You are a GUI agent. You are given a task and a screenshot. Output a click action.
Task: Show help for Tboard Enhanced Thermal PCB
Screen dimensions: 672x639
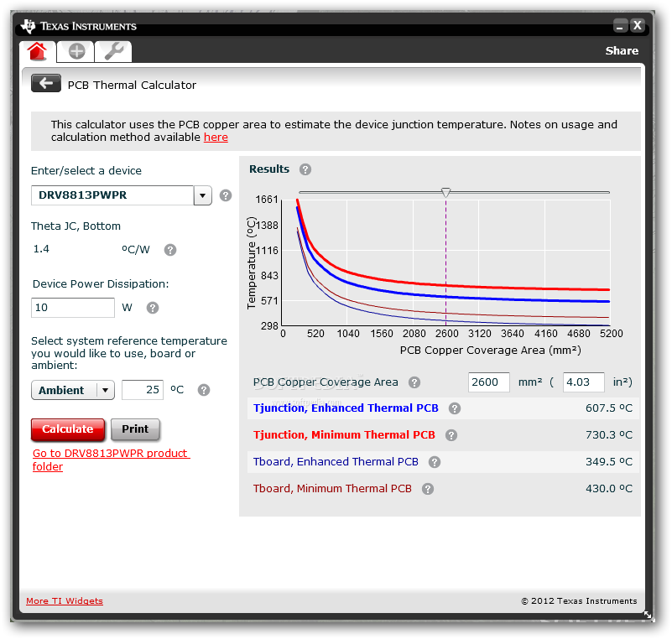pos(434,462)
